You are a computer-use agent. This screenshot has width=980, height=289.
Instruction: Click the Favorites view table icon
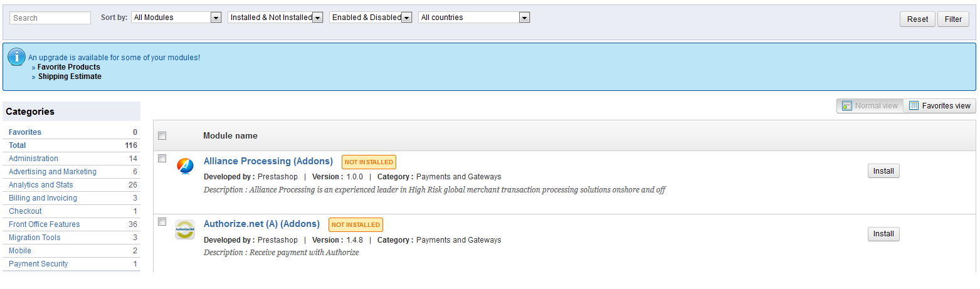914,106
